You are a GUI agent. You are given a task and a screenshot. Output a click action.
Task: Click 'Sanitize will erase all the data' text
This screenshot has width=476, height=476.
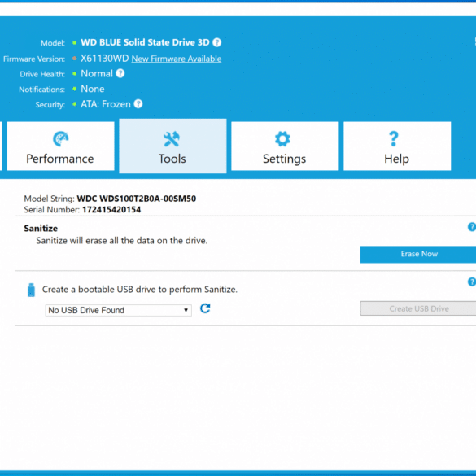122,241
